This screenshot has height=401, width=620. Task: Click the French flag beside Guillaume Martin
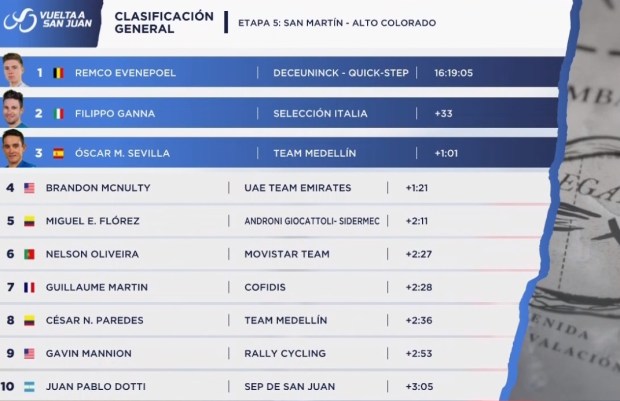point(29,287)
